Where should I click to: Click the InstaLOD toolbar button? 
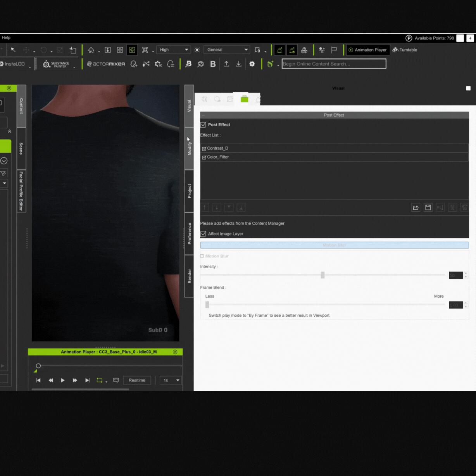coord(12,64)
